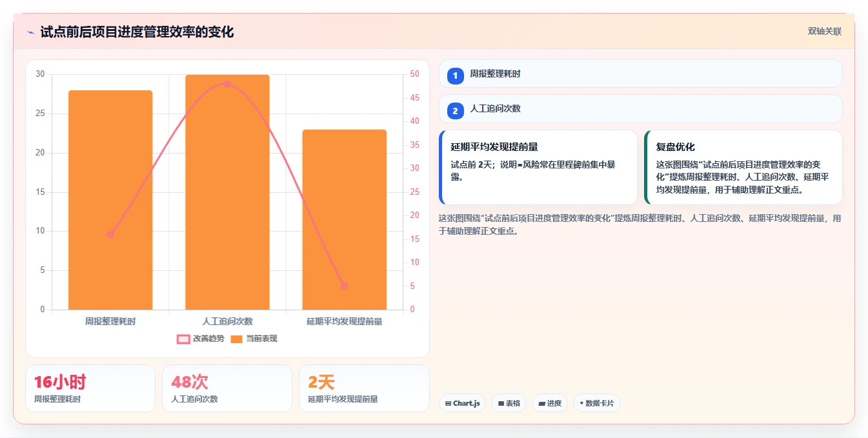Click the Chart.js tag icon
This screenshot has width=868, height=438.
click(x=448, y=403)
